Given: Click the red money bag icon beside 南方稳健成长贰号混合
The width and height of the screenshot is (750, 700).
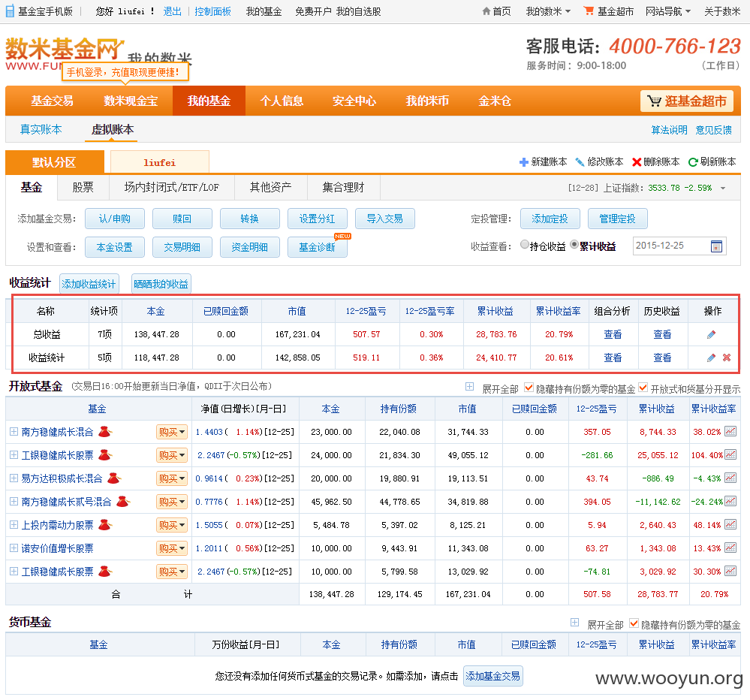Looking at the screenshot, I should 123,502.
